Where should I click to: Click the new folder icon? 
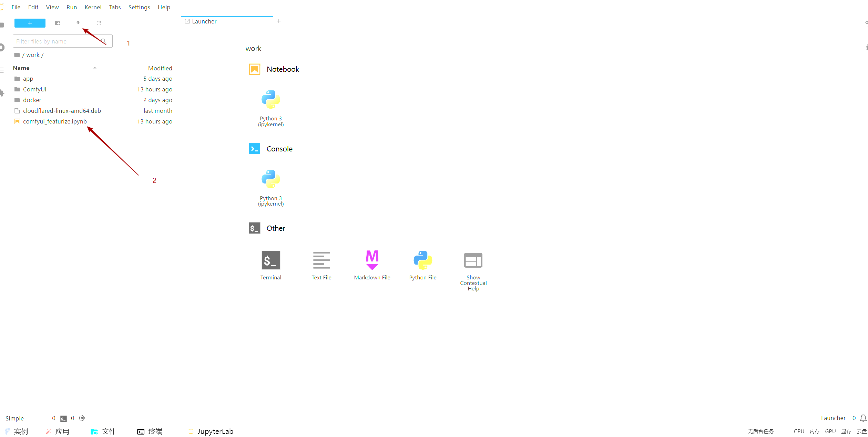[x=58, y=23]
